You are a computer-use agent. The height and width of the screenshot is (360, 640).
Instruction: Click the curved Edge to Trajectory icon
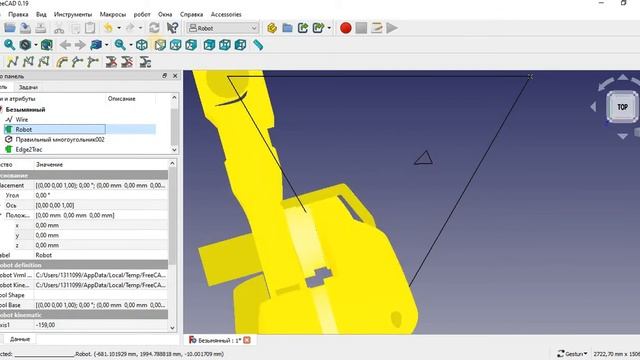pyautogui.click(x=62, y=62)
